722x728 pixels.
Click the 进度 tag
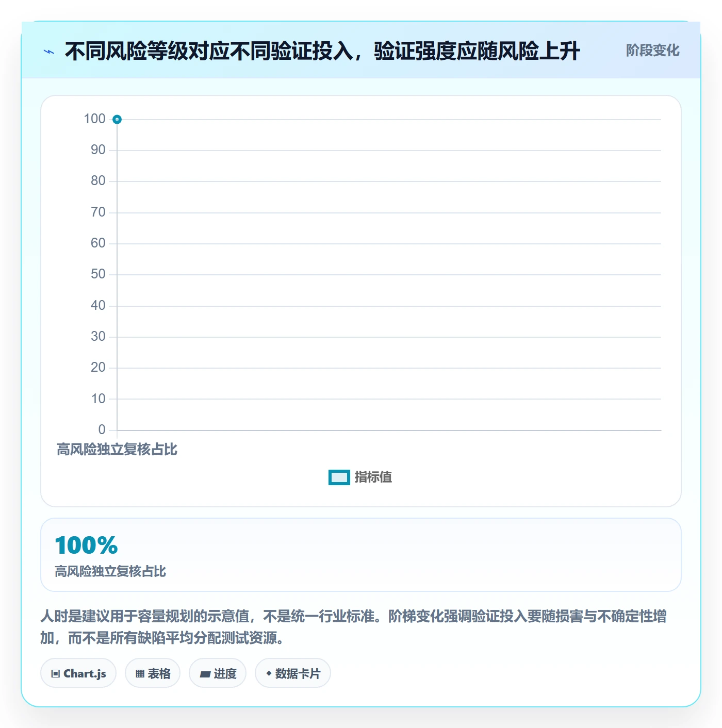click(218, 673)
